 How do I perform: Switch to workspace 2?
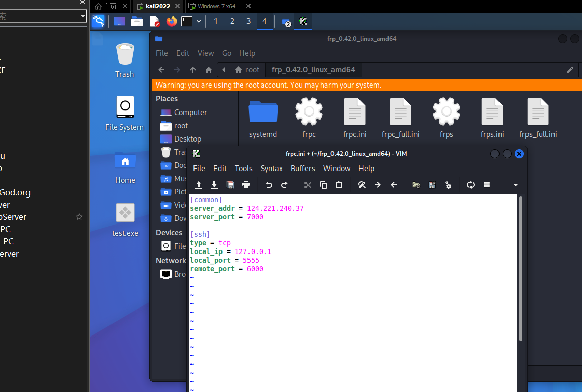pos(232,21)
